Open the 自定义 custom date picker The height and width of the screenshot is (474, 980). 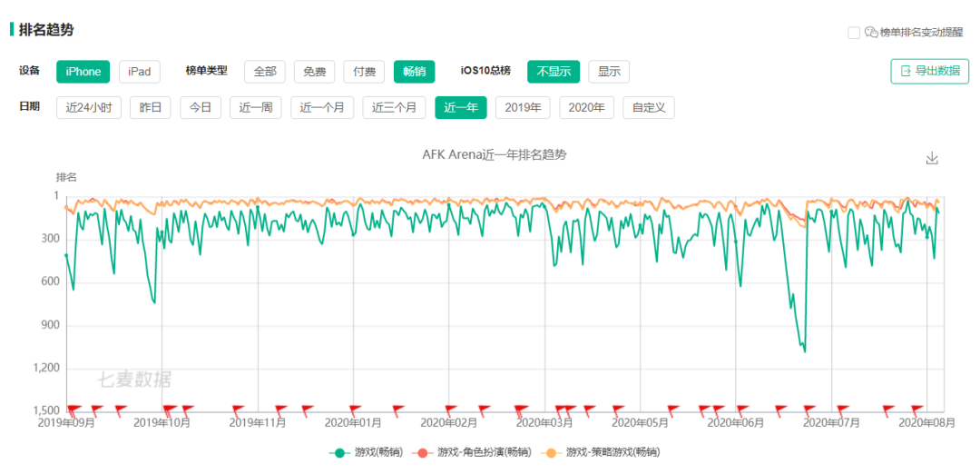tap(648, 107)
